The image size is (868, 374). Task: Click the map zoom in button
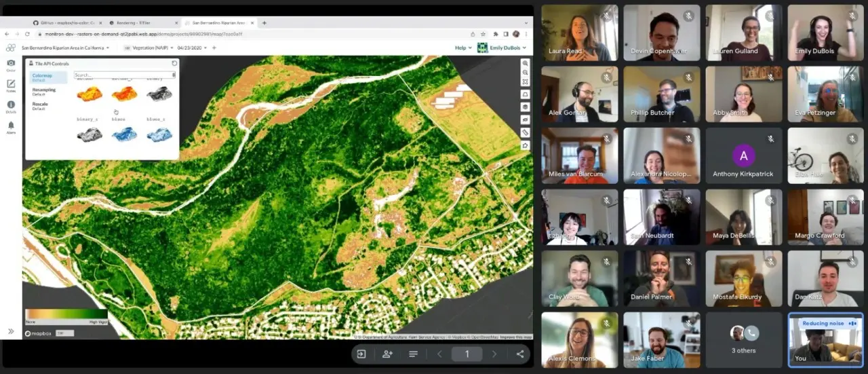(525, 63)
